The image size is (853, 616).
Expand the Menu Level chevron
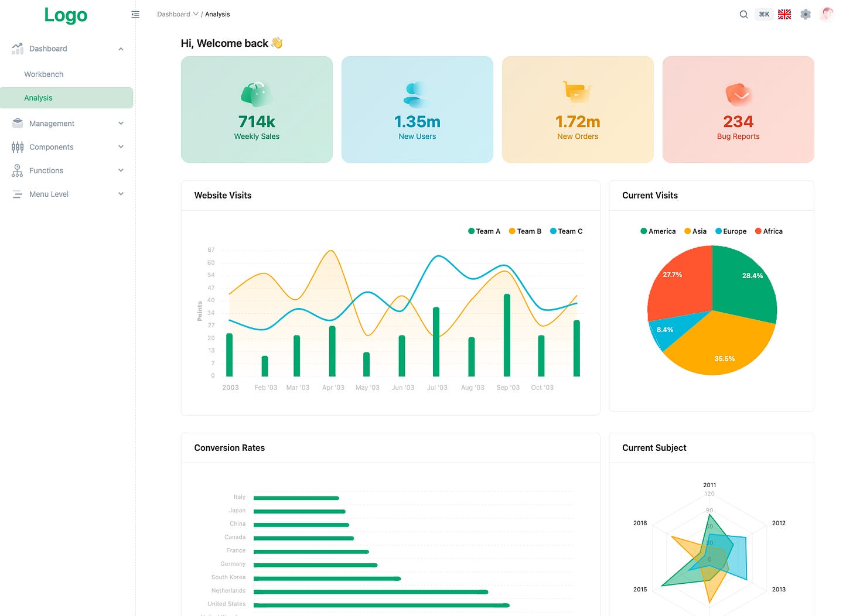[x=121, y=194]
